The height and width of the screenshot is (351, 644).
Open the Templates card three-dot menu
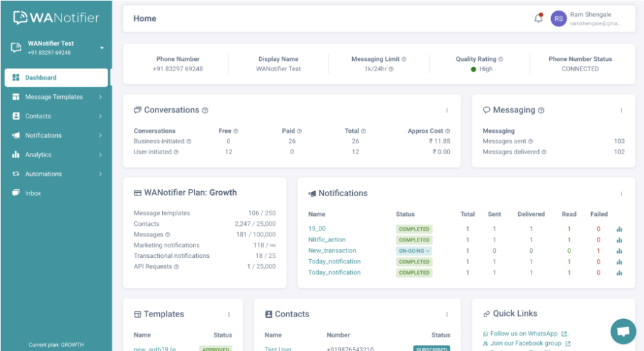tap(229, 315)
